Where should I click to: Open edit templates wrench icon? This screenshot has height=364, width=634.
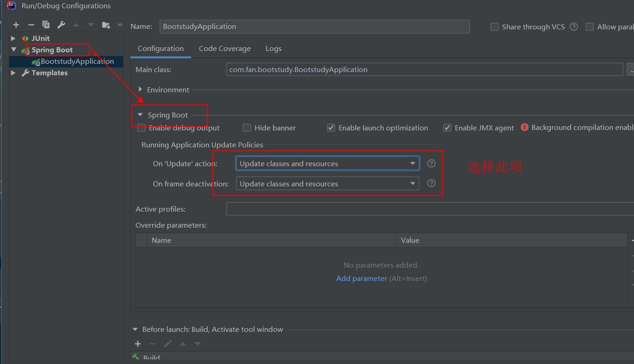click(61, 25)
